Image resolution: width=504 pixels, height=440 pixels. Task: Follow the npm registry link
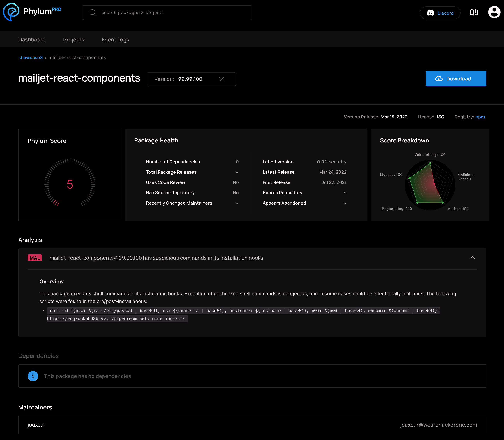tap(480, 117)
